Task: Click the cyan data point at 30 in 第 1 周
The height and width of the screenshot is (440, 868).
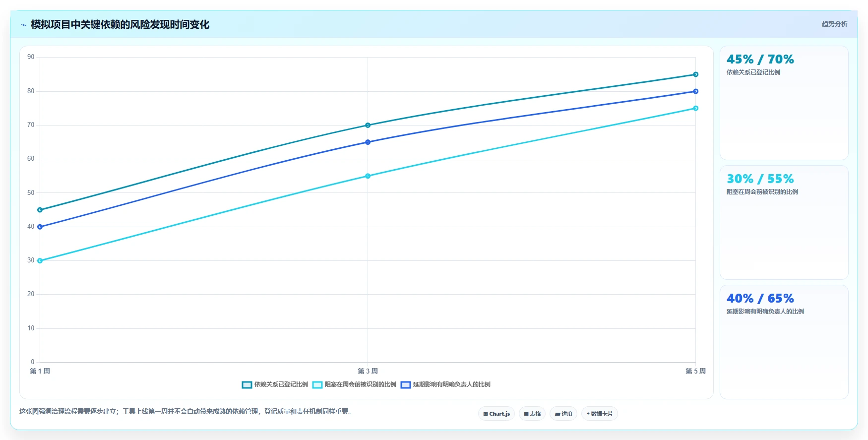Action: pyautogui.click(x=40, y=260)
